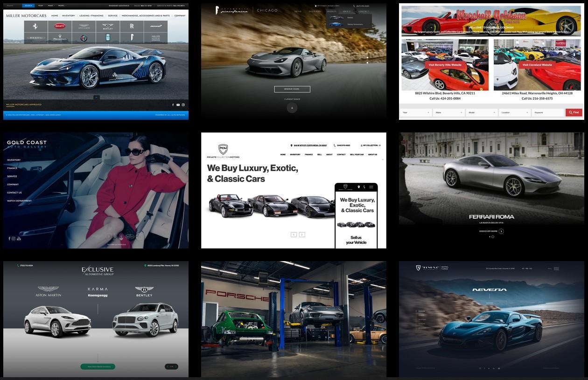This screenshot has width=588, height=380.
Task: Click the red Find button on Marshall Goldman
Action: pyautogui.click(x=574, y=112)
